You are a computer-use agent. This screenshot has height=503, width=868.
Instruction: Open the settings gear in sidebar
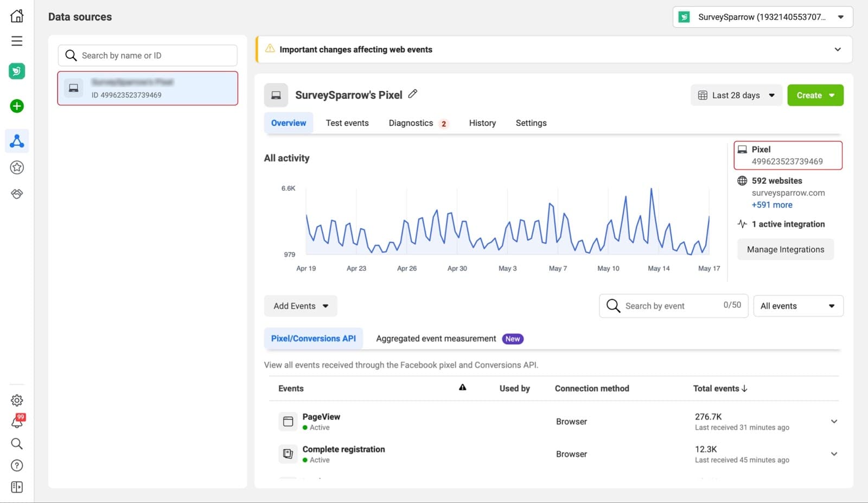point(17,401)
